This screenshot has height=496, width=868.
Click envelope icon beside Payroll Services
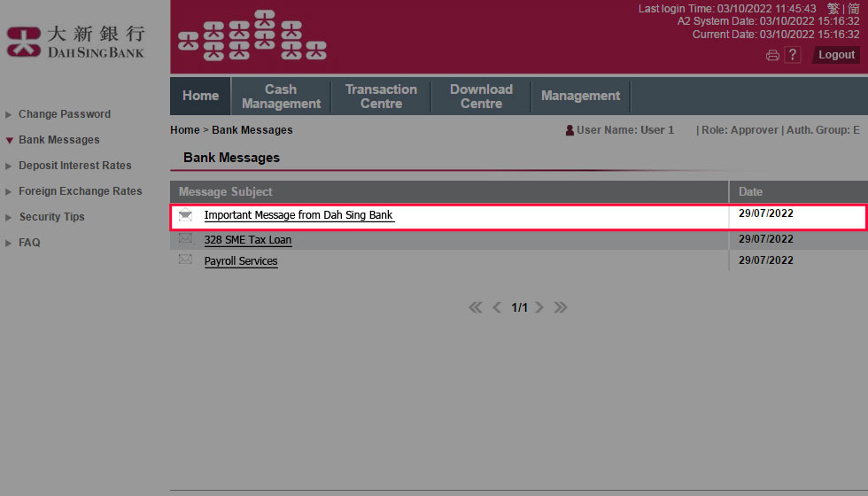point(185,259)
